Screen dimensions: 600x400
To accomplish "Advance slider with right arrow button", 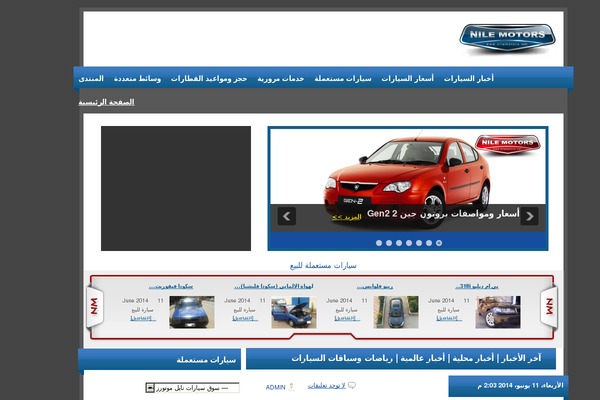I will click(530, 216).
